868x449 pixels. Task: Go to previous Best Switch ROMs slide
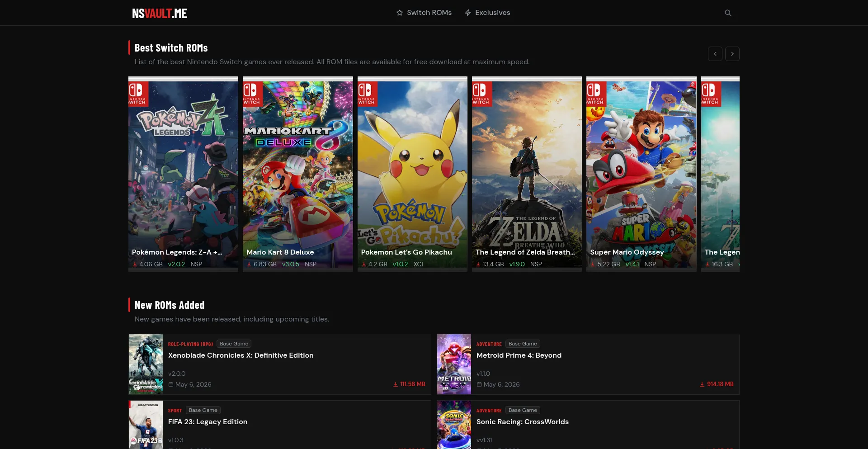[x=715, y=54]
